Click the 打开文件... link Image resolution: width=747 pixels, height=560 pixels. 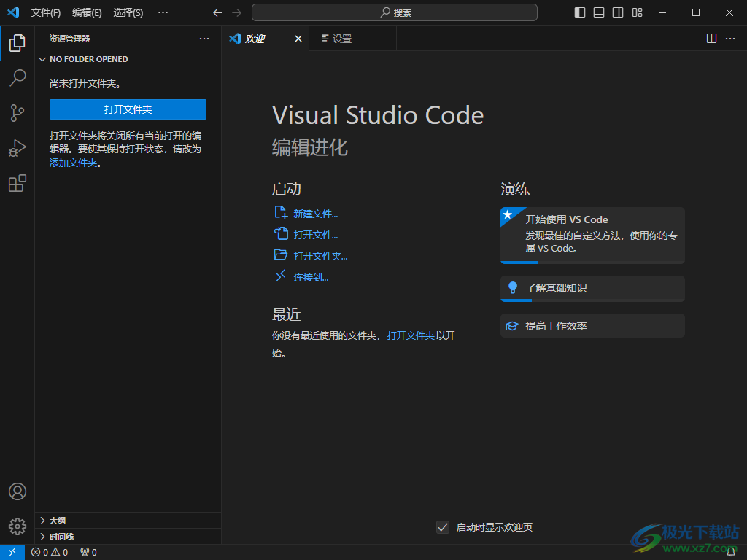click(x=315, y=235)
